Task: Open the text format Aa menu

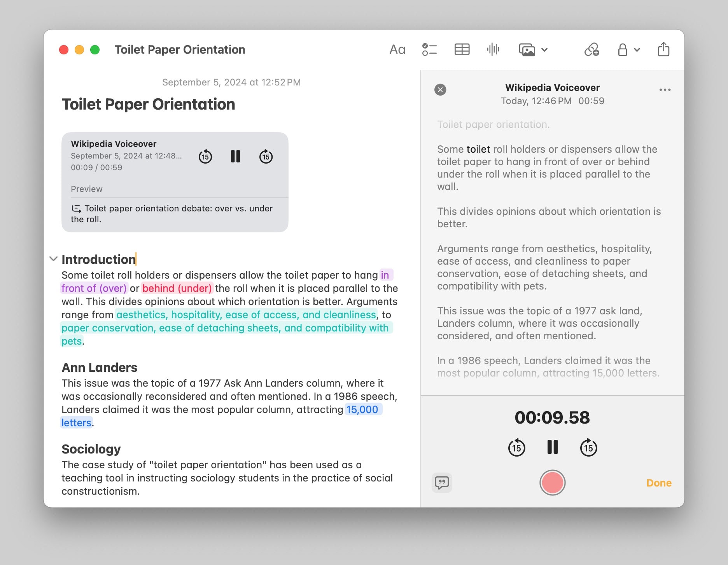Action: click(x=397, y=50)
